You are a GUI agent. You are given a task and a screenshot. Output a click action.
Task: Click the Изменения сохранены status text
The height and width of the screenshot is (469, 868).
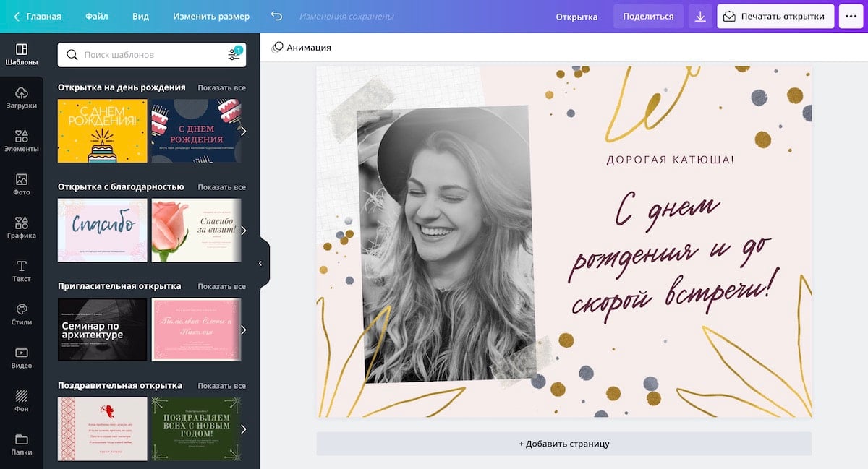tap(346, 16)
